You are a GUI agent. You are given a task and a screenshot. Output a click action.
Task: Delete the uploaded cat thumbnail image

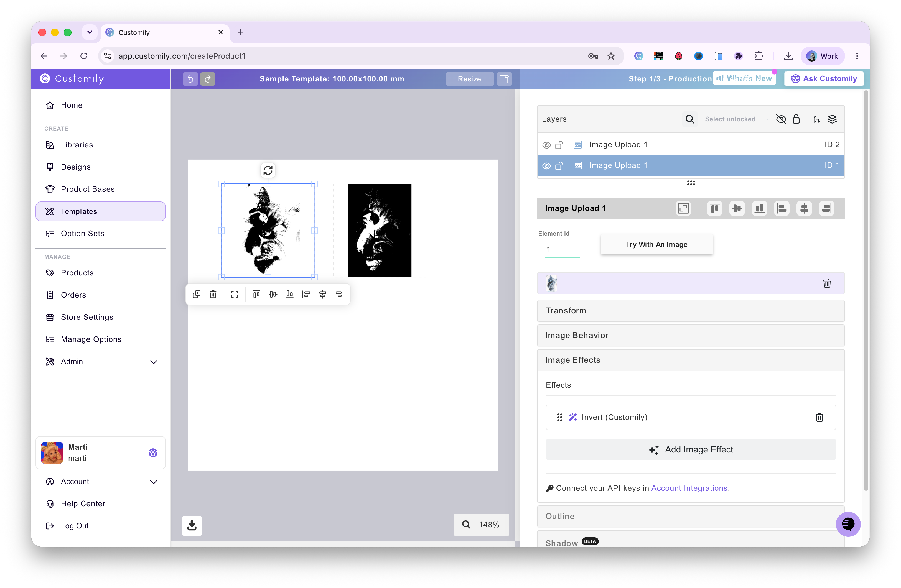(827, 283)
